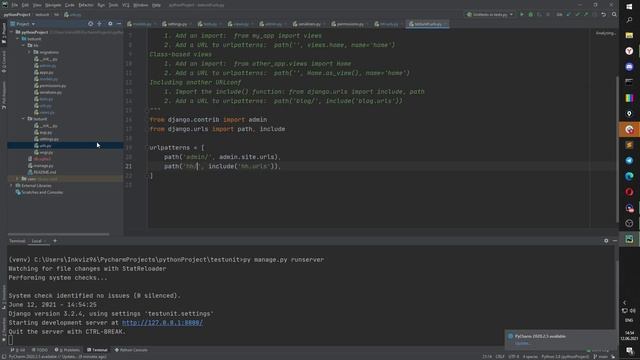Viewport: 640px width, 360px height.
Task: Open the run configuration dropdown
Action: click(490, 14)
